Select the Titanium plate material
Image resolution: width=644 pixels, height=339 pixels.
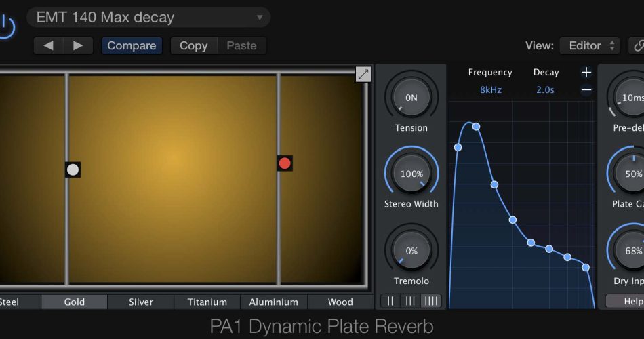click(x=207, y=302)
